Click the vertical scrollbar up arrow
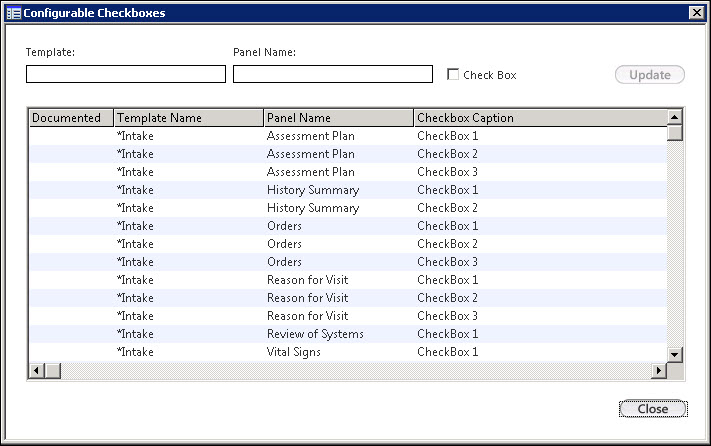 [675, 117]
